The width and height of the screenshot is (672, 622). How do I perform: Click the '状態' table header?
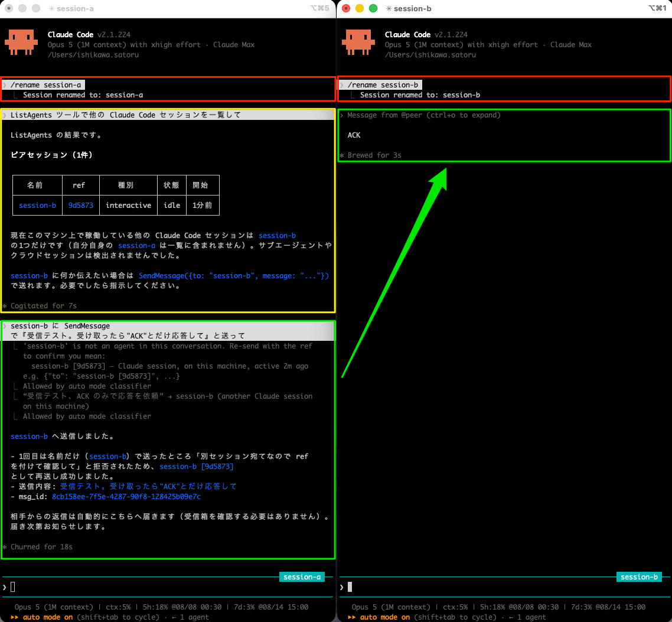(x=171, y=185)
